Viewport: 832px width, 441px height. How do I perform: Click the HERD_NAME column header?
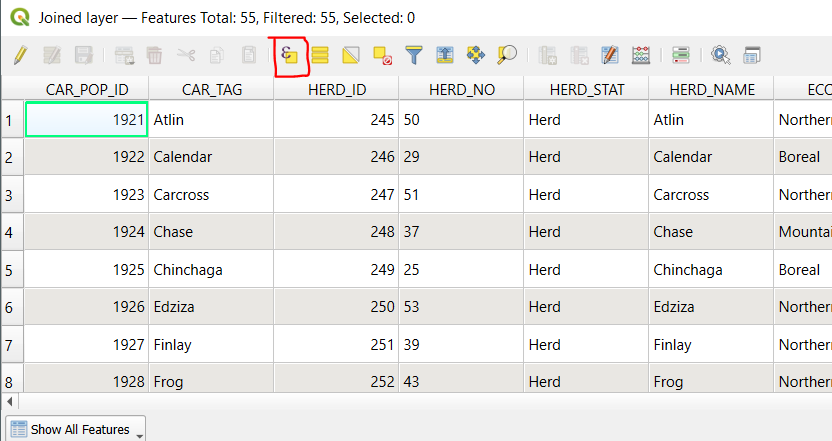(712, 89)
